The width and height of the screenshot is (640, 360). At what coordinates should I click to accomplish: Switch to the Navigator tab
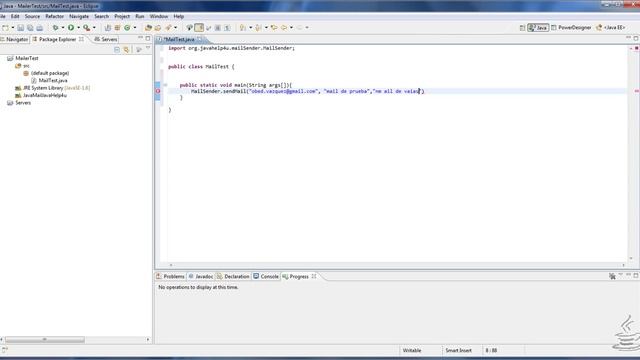point(14,39)
